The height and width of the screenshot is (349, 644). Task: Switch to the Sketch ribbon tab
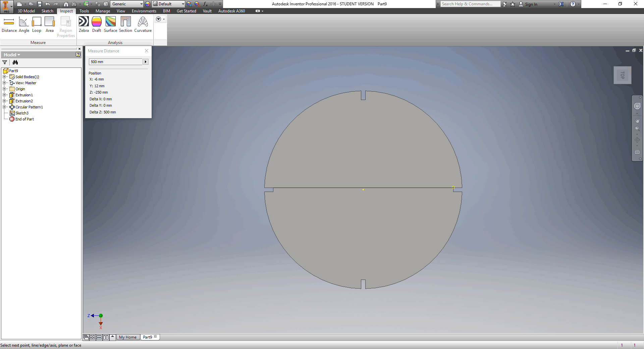pos(47,11)
